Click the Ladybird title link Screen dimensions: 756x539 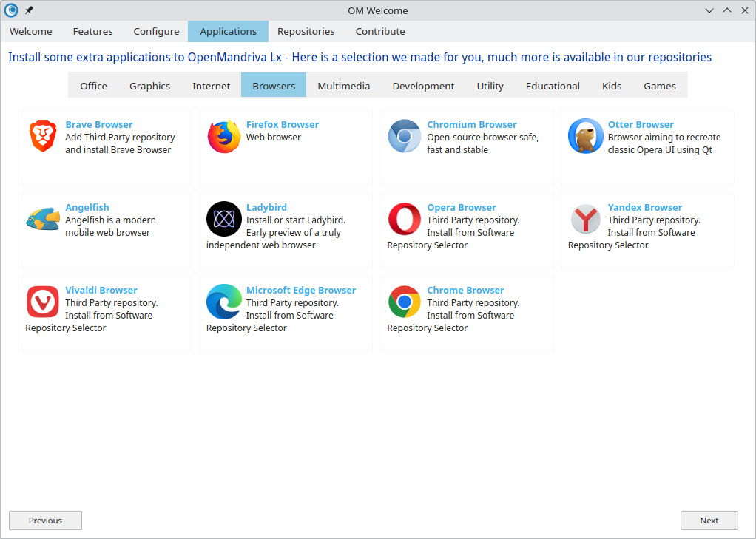click(x=266, y=207)
